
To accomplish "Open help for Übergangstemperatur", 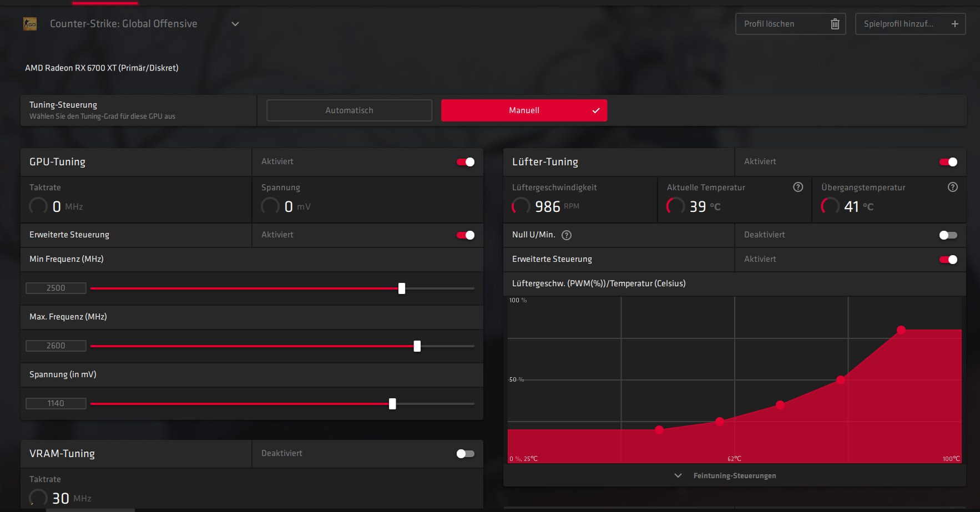I will [x=953, y=187].
